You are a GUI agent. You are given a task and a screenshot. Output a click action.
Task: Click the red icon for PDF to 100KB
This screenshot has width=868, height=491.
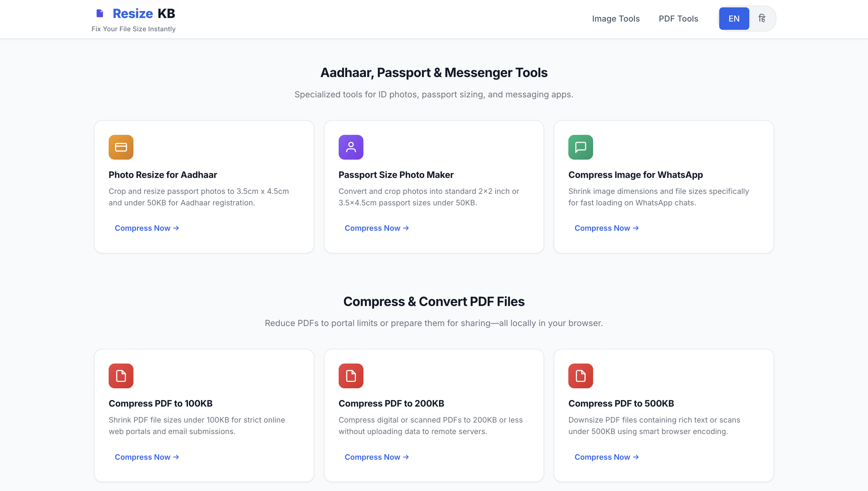[121, 376]
